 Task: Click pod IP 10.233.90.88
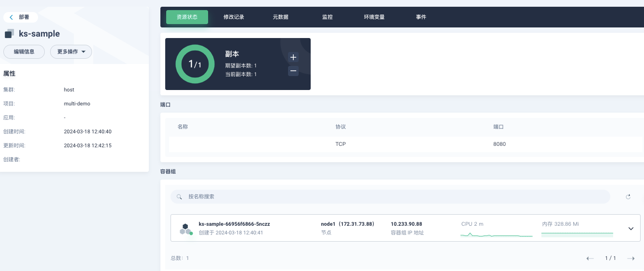[407, 224]
